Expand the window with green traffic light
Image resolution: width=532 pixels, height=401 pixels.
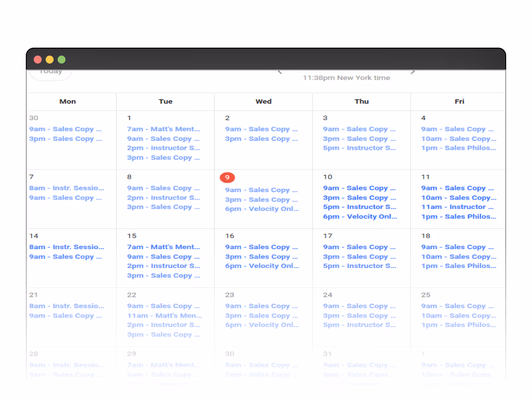click(x=62, y=59)
